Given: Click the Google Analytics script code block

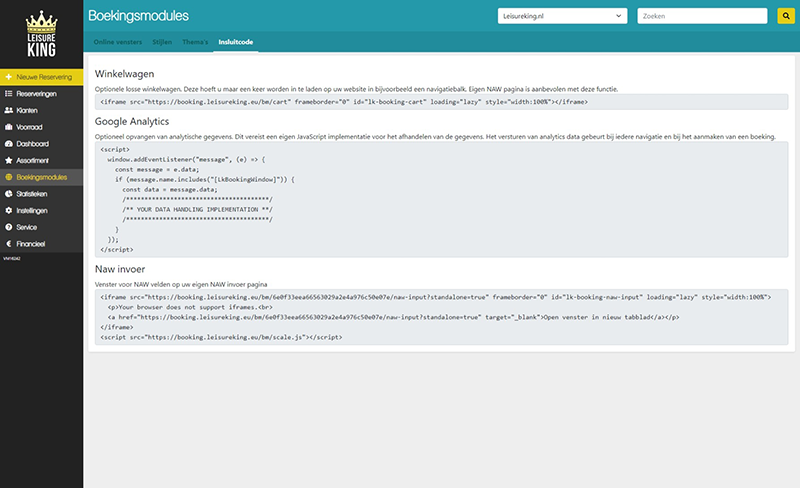Looking at the screenshot, I should (441, 199).
